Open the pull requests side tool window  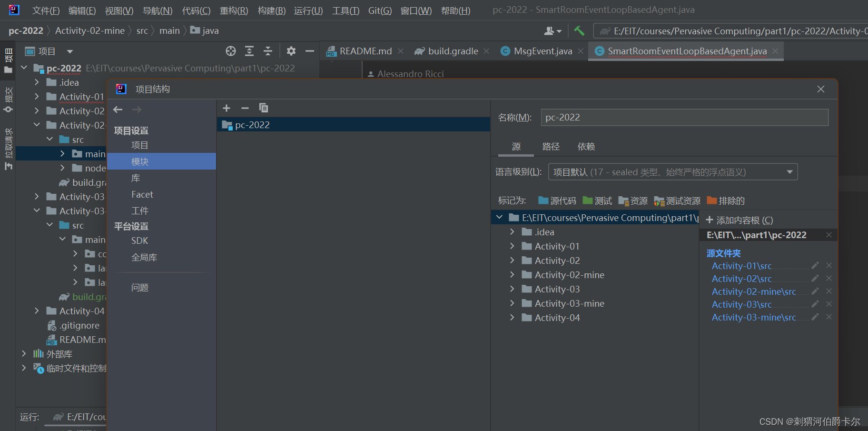8,149
